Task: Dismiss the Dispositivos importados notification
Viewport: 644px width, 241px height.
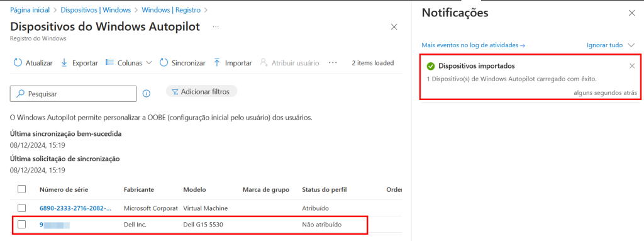Action: (632, 66)
